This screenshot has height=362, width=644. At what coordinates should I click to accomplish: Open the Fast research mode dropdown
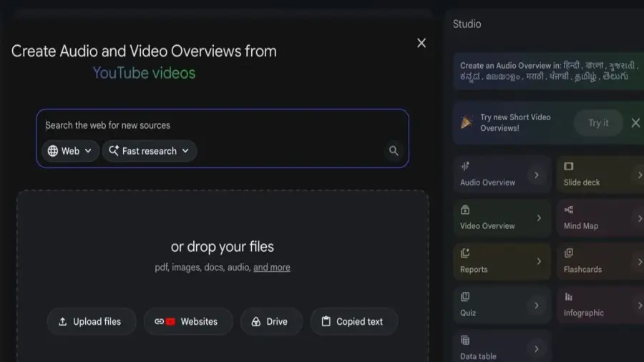point(150,151)
